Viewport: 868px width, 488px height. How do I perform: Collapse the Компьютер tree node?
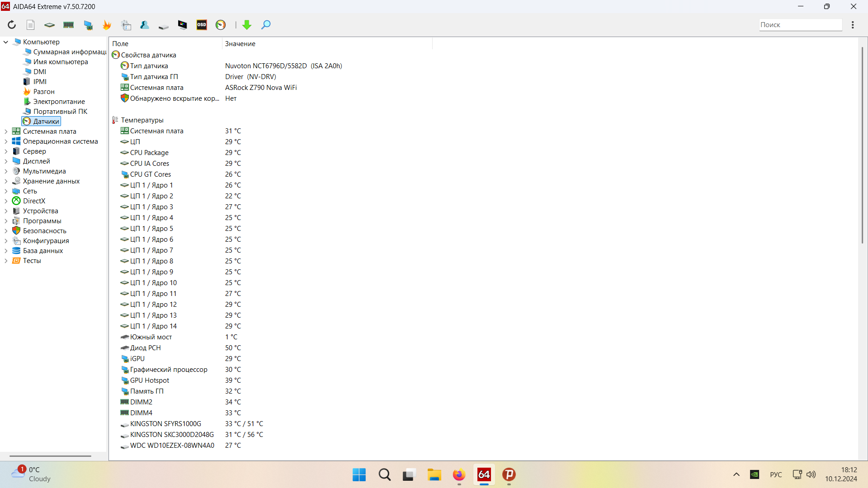click(x=6, y=42)
